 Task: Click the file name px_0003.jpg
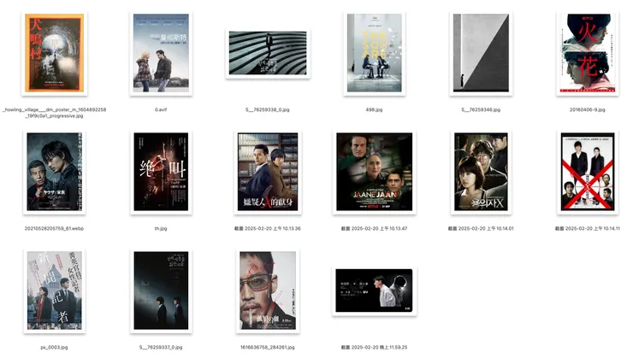point(54,348)
